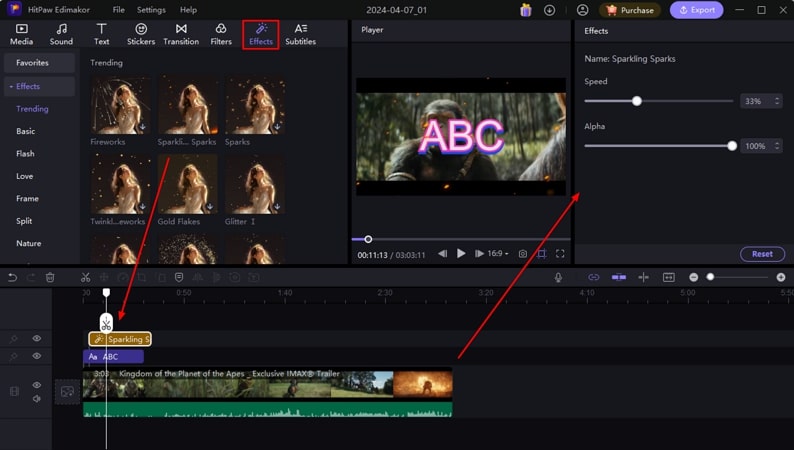Select the Frame effects category
794x450 pixels.
[x=27, y=198]
